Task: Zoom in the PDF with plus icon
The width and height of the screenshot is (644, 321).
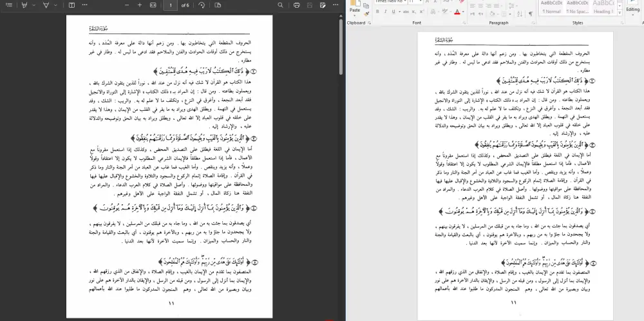Action: pyautogui.click(x=140, y=5)
